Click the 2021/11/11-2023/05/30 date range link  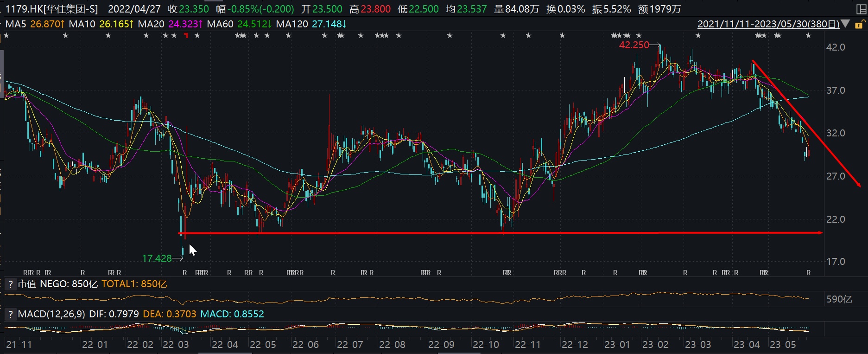[x=768, y=24]
